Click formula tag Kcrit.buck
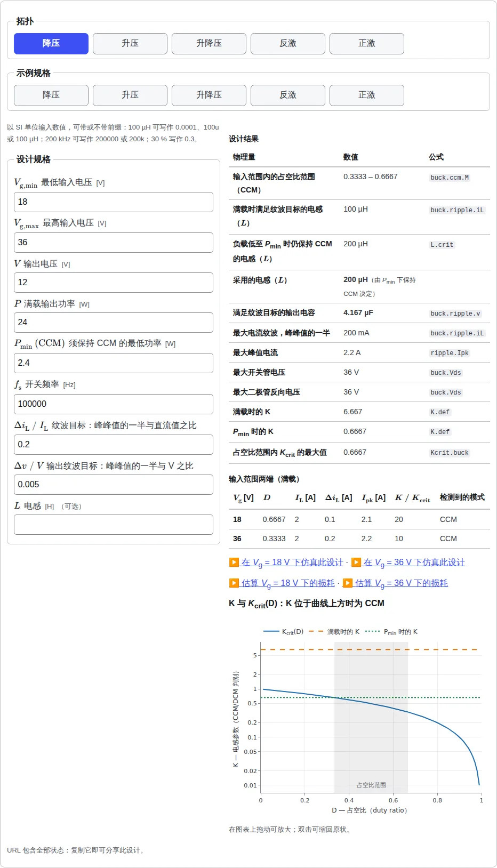This screenshot has width=497, height=868. point(450,453)
